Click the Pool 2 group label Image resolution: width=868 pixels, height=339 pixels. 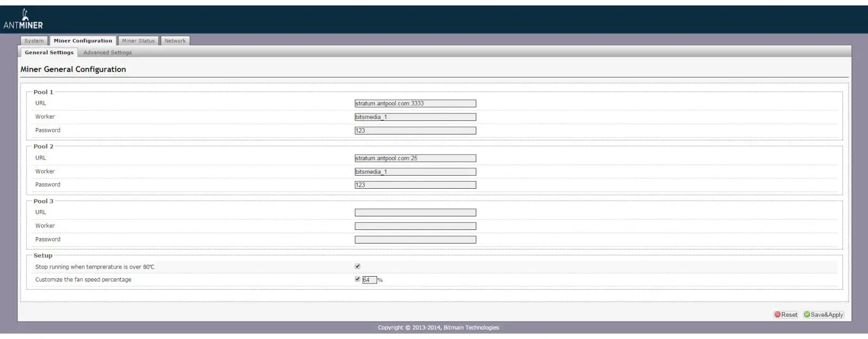pyautogui.click(x=43, y=146)
